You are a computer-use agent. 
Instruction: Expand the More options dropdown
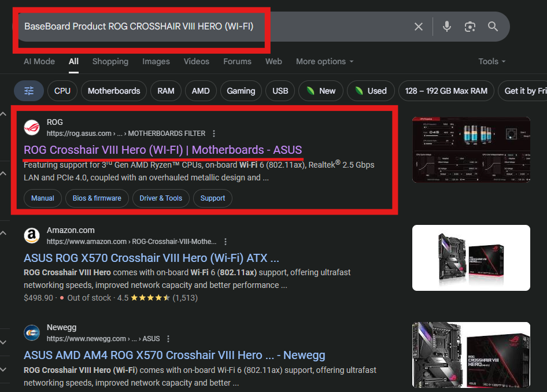[325, 61]
